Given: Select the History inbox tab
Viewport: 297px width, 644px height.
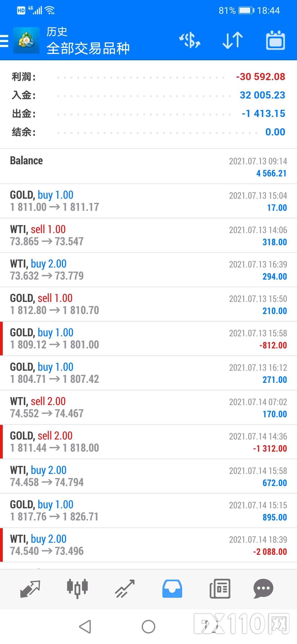Looking at the screenshot, I should click(x=172, y=589).
